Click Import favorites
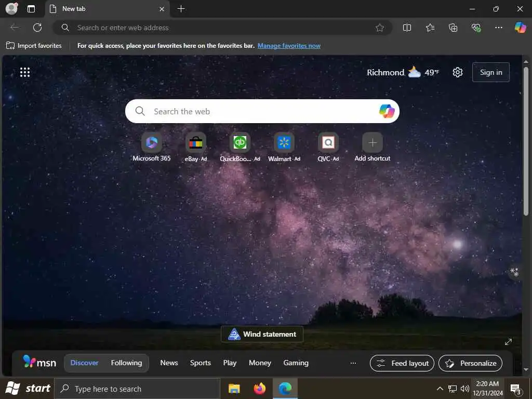This screenshot has height=399, width=532. click(x=34, y=46)
